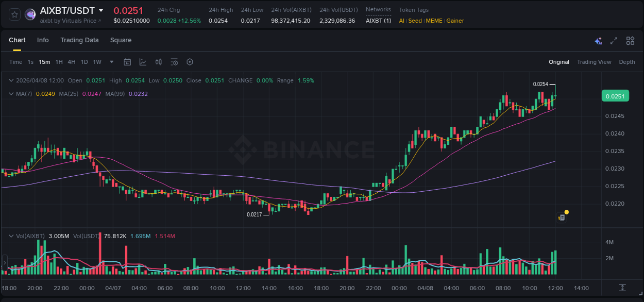Open the Square tab

pos(121,40)
